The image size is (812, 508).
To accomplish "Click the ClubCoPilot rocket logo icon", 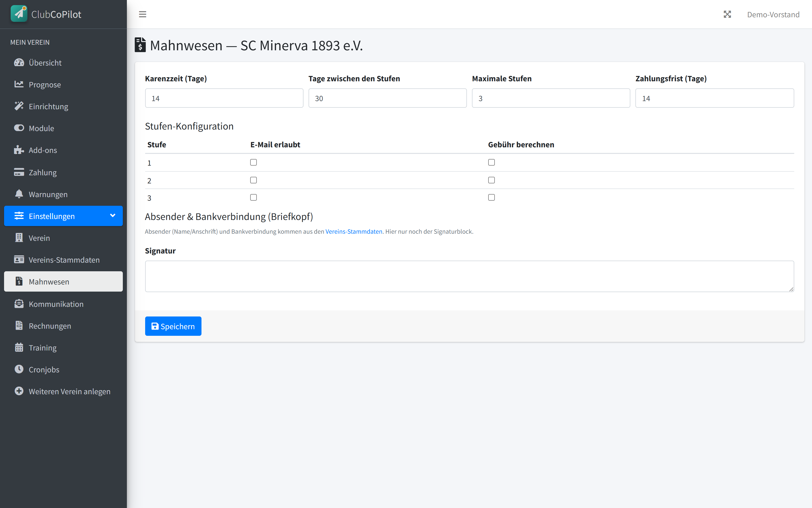I will point(19,14).
